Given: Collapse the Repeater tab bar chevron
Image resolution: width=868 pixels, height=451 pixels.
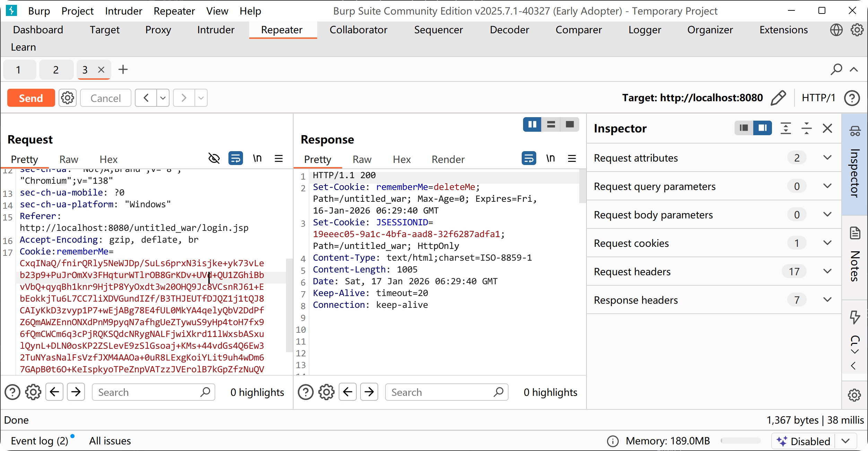Looking at the screenshot, I should pos(854,69).
